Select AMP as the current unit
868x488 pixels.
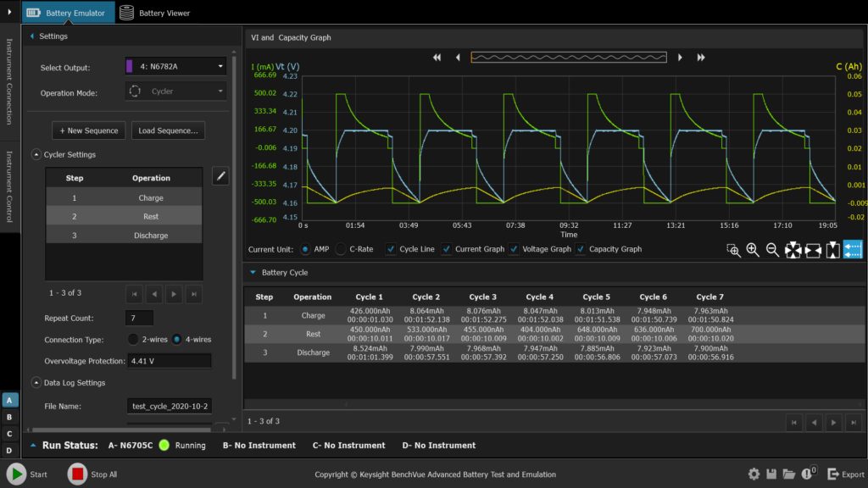[305, 250]
